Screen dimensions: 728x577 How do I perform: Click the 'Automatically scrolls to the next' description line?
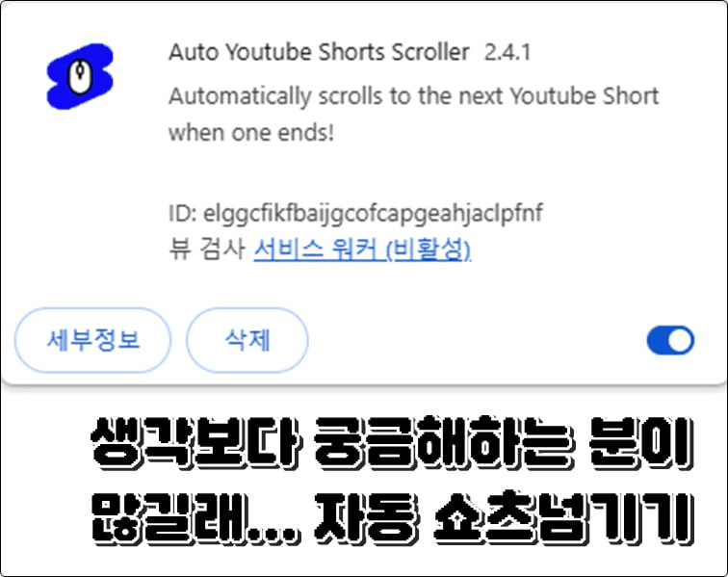(x=413, y=96)
